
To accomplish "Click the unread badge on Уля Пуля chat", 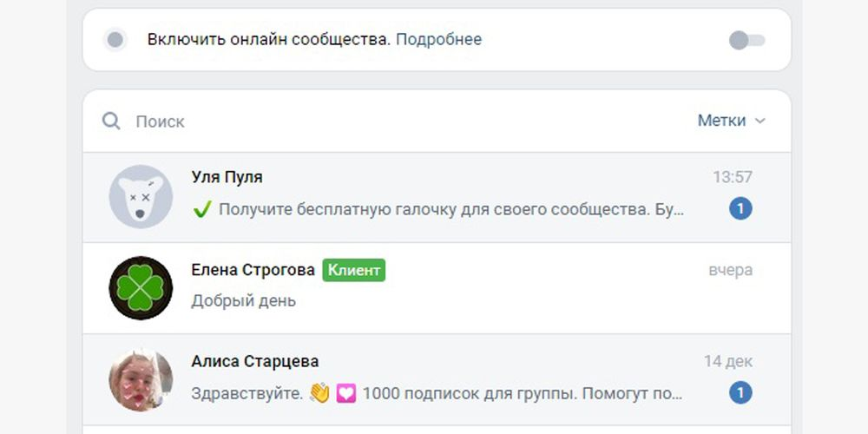I will pos(740,209).
